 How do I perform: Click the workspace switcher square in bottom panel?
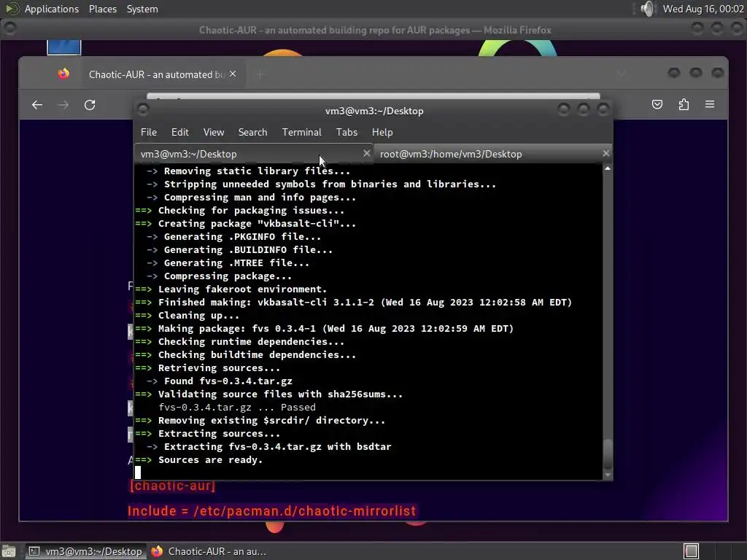click(692, 551)
